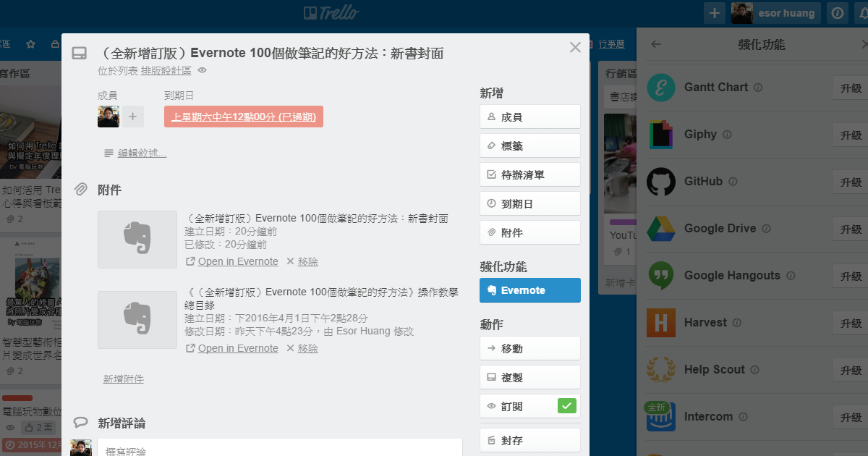Click 編輯敘述 to edit description
Viewport: 868px width, 456px height.
point(142,153)
